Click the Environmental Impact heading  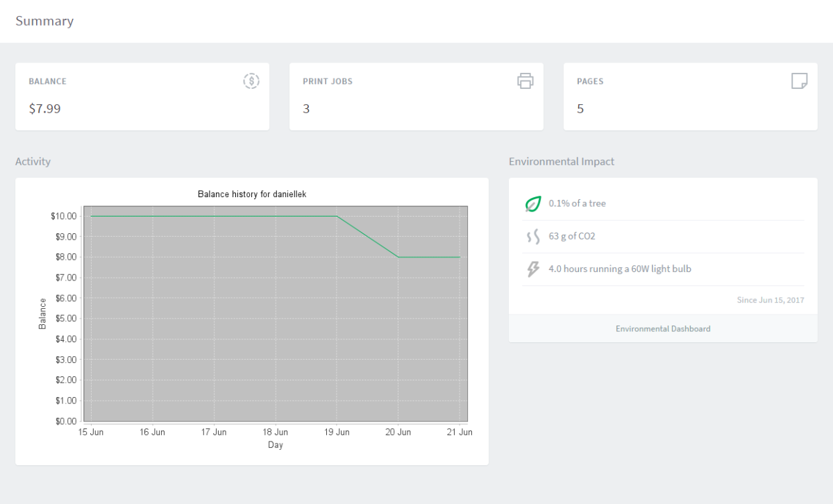point(561,161)
